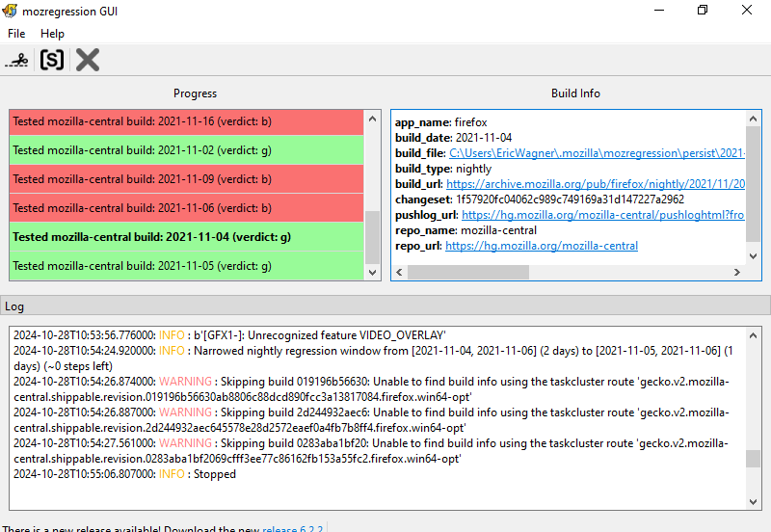The image size is (771, 532).
Task: Click Build Info vertical scroll-up arrow
Action: point(753,119)
